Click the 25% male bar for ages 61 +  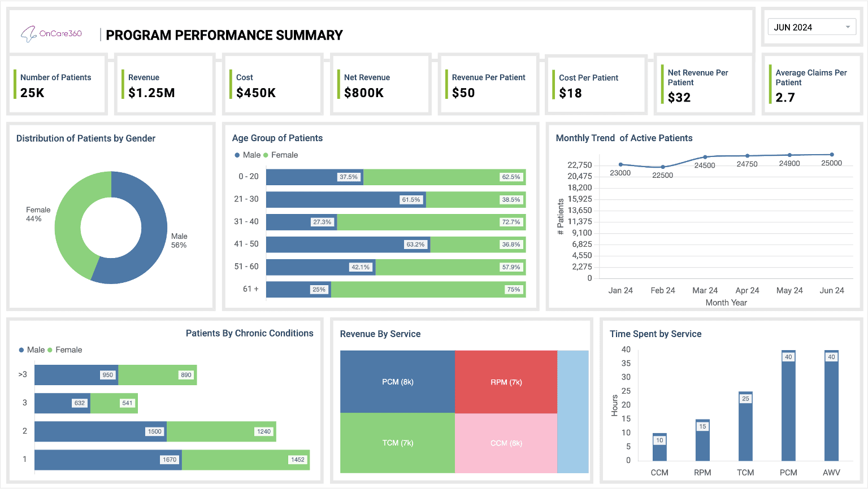(298, 290)
